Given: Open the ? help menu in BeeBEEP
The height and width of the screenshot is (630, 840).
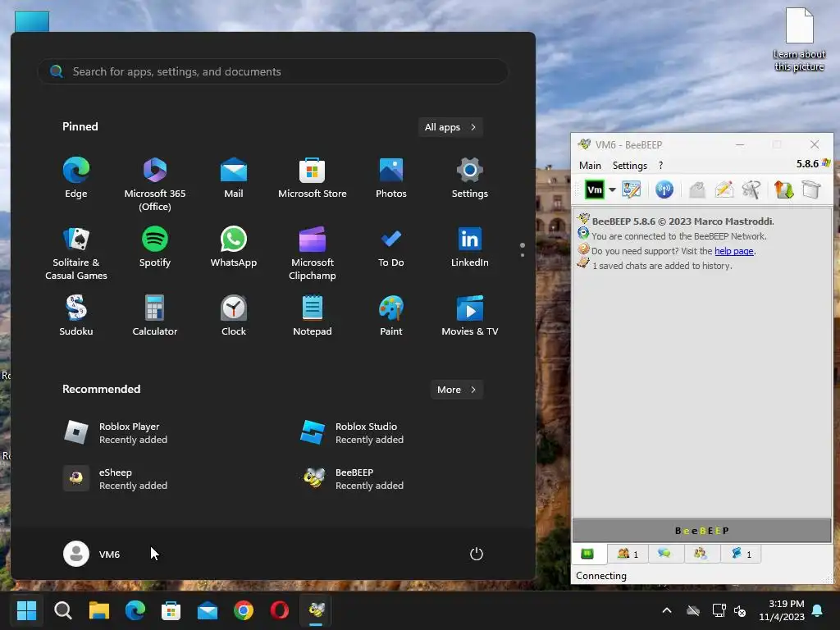Looking at the screenshot, I should (660, 166).
